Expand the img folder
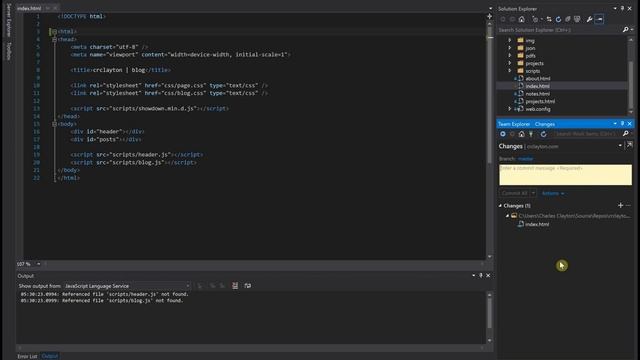Image resolution: width=640 pixels, height=360 pixels. point(510,40)
